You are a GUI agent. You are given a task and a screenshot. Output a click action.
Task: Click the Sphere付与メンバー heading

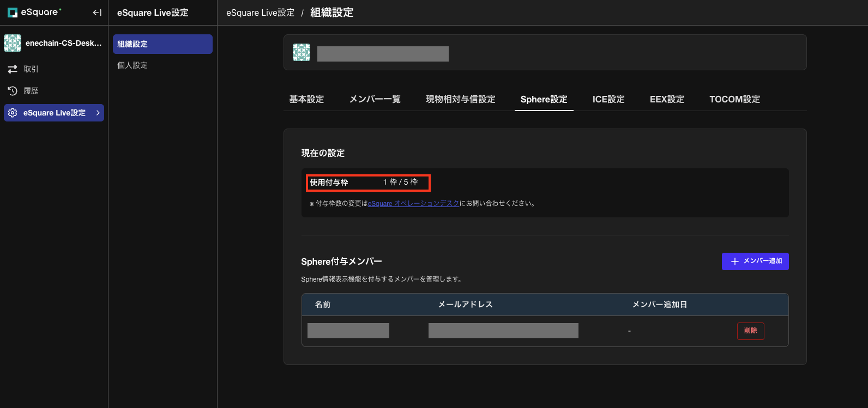341,261
